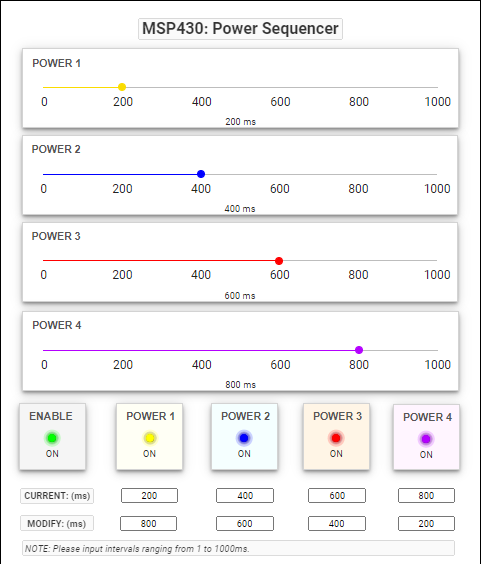Click the 0 tick on POWER 2 slider
481x564 pixels.
click(44, 189)
